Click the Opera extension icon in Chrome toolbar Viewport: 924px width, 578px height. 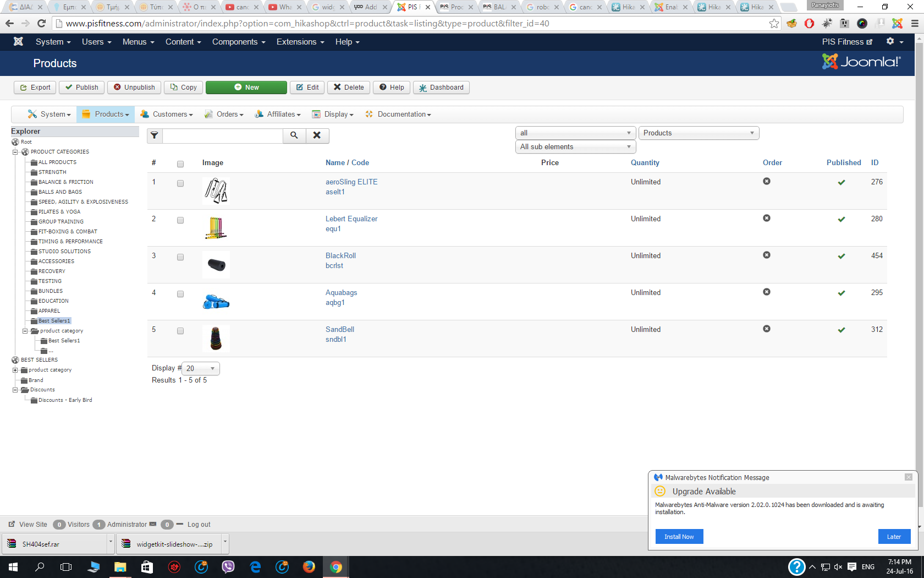(809, 23)
